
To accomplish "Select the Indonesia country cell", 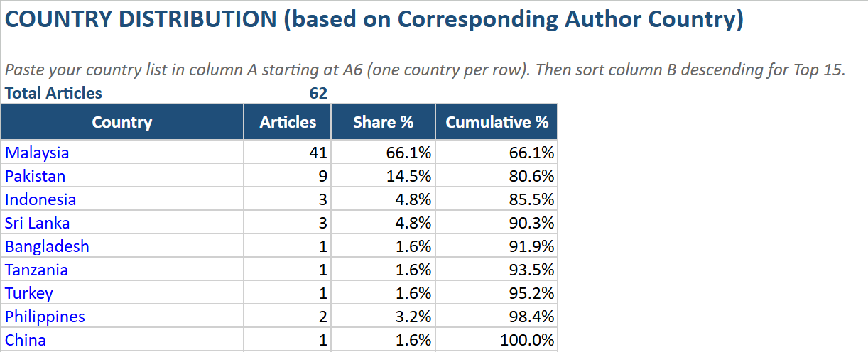I will pyautogui.click(x=40, y=199).
